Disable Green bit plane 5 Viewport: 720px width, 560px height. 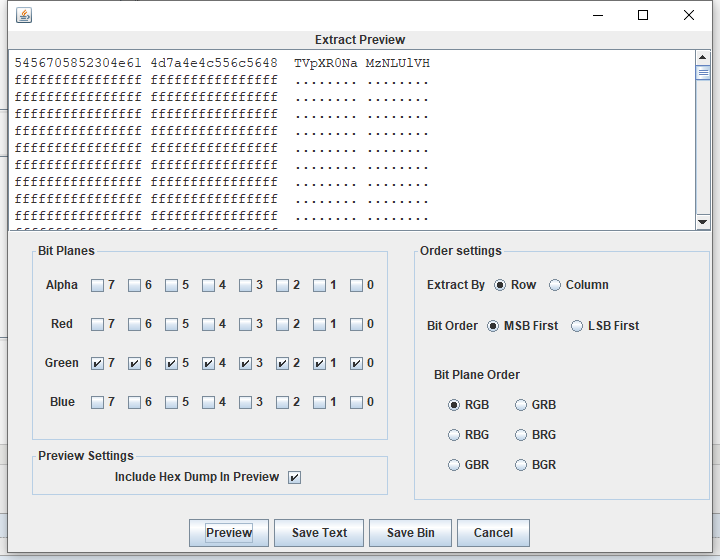click(171, 364)
